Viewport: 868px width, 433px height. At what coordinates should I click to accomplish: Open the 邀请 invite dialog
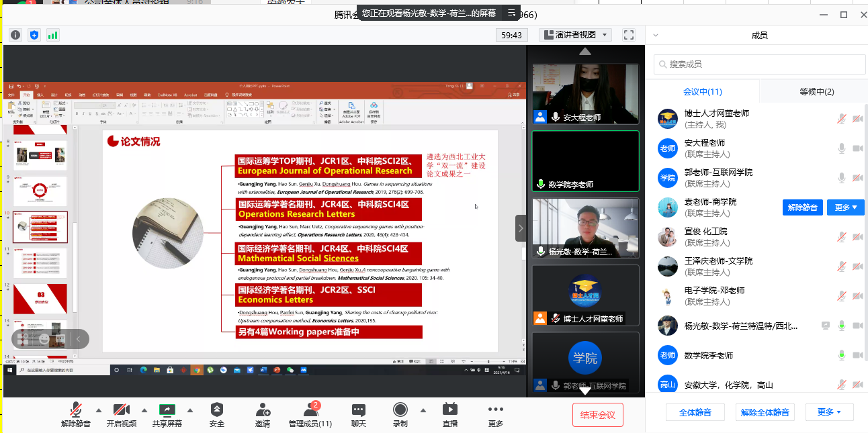tap(263, 415)
